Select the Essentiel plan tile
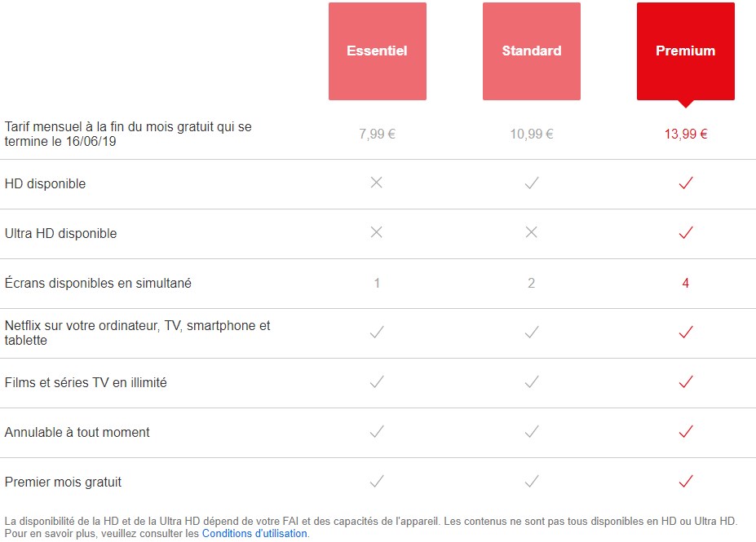The image size is (756, 542). coord(377,51)
